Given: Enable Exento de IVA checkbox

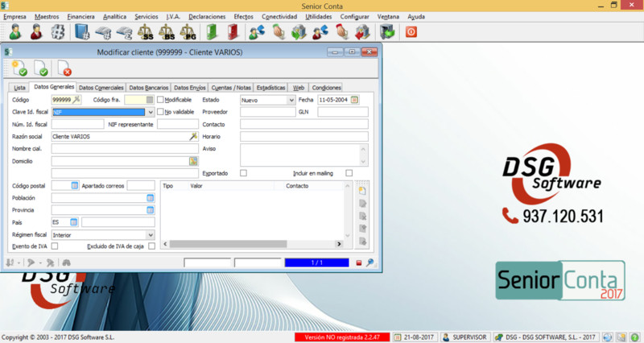Looking at the screenshot, I should 55,246.
